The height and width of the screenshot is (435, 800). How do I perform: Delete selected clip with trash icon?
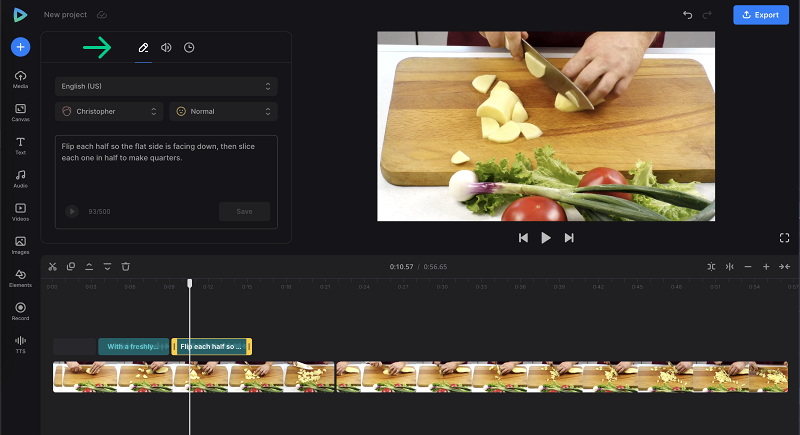[x=126, y=266]
